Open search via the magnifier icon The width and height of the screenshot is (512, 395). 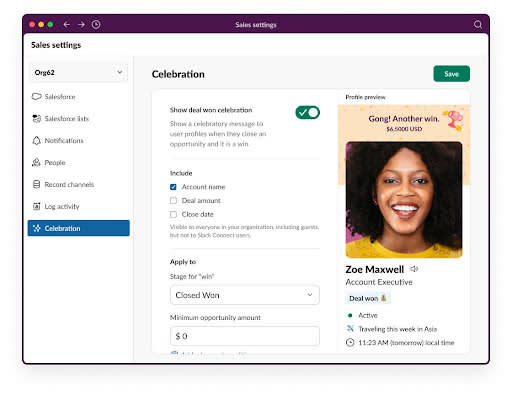coord(478,24)
